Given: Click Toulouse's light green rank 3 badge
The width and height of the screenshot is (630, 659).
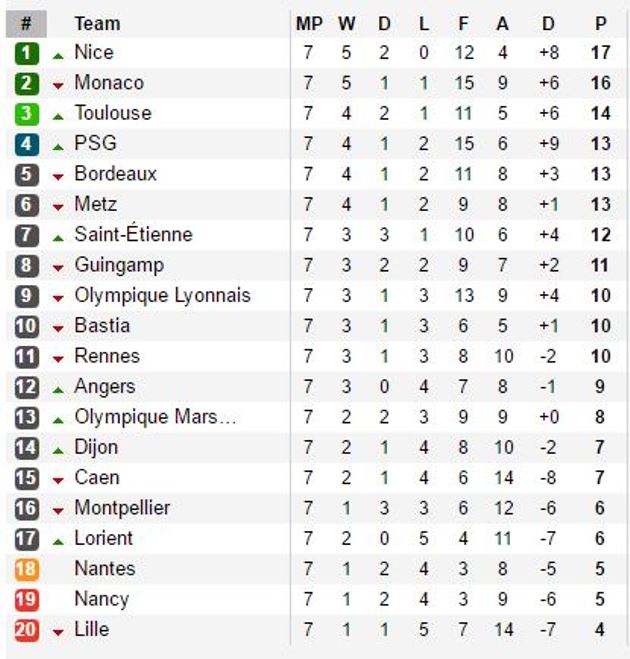Looking at the screenshot, I should coord(26,114).
